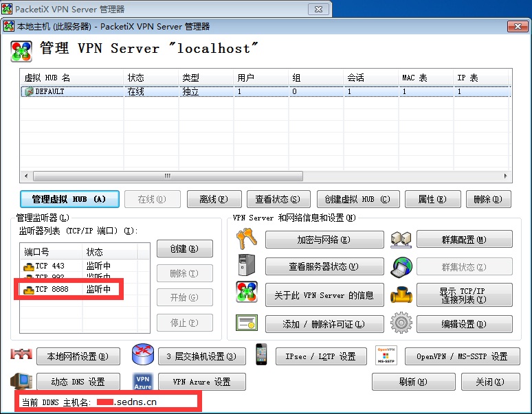Click 显示 TCP/IP 连接列表 (Y) button
The height and width of the screenshot is (414, 532).
click(464, 295)
